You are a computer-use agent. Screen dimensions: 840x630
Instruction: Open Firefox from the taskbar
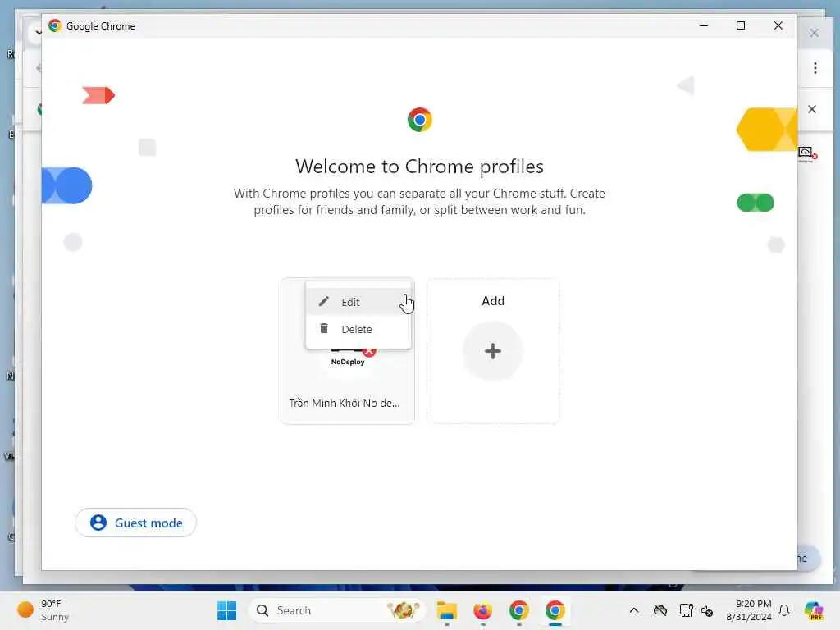point(482,610)
